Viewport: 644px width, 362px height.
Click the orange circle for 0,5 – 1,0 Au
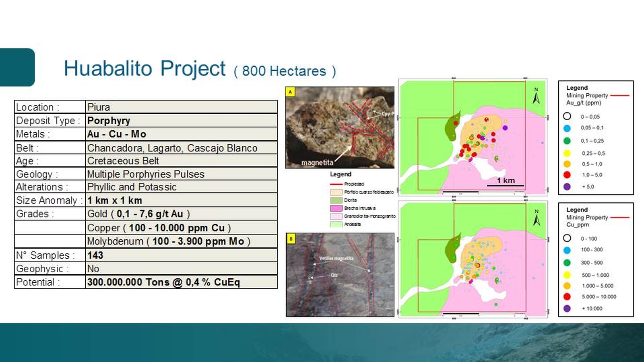567,164
